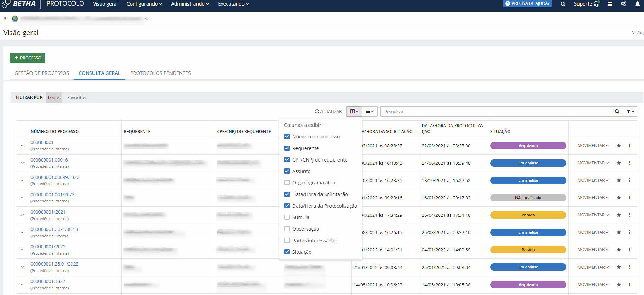The image size is (644, 295).
Task: Click the green + PROCESSO button
Action: click(x=27, y=58)
